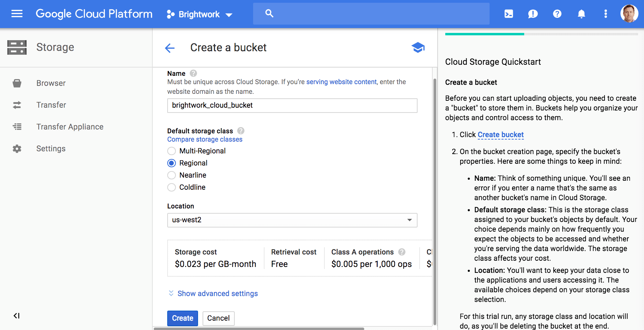Viewport: 644px width, 330px height.
Task: Open the help question mark icon in header
Action: (x=557, y=14)
